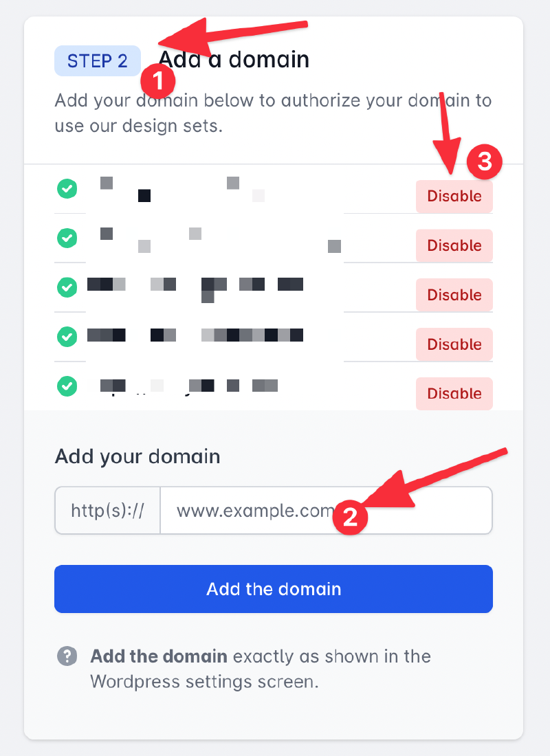Click the Add a domain heading
Screen dimensions: 550x756
(x=232, y=60)
